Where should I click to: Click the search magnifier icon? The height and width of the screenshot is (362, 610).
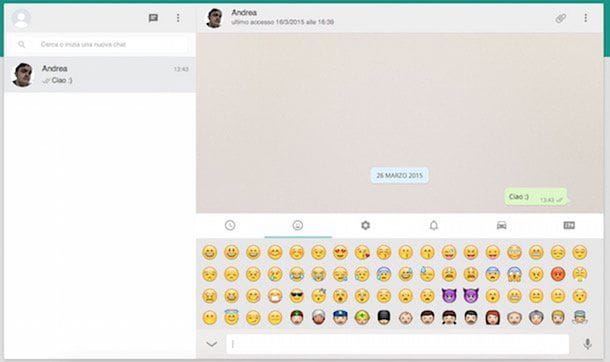coord(22,44)
